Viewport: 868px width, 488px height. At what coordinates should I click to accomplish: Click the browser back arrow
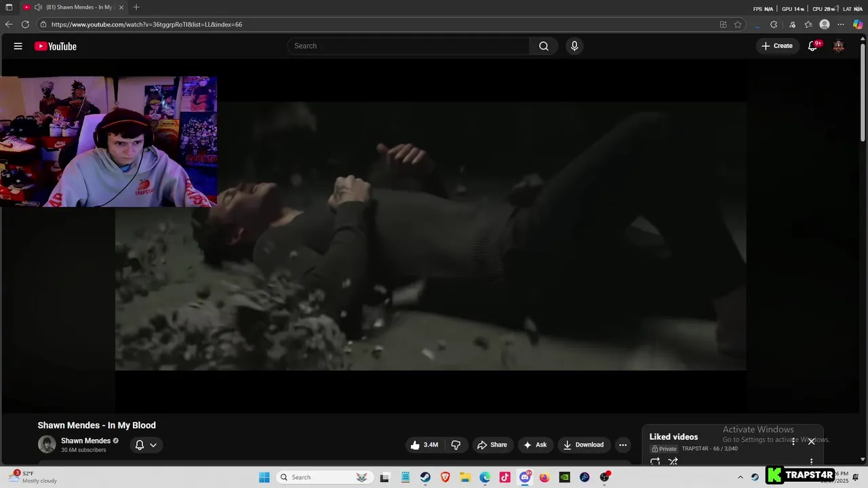click(9, 24)
